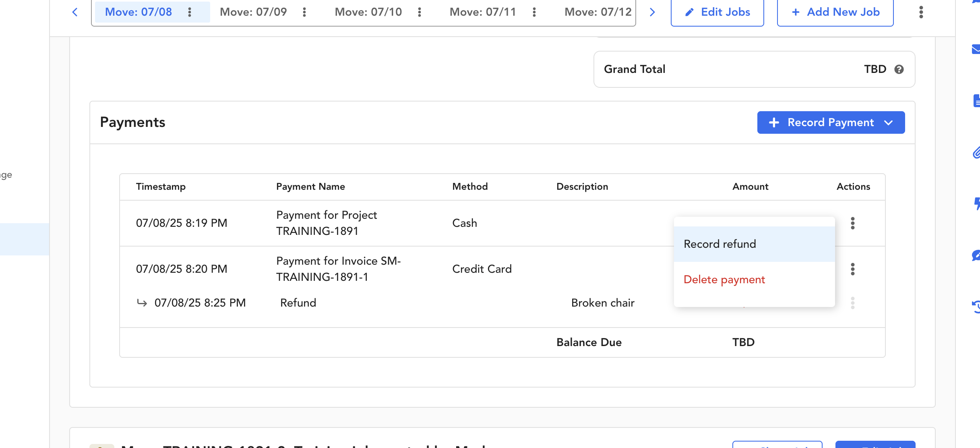980x448 pixels.
Task: Open kebab menu next to Add New Job
Action: point(921,12)
